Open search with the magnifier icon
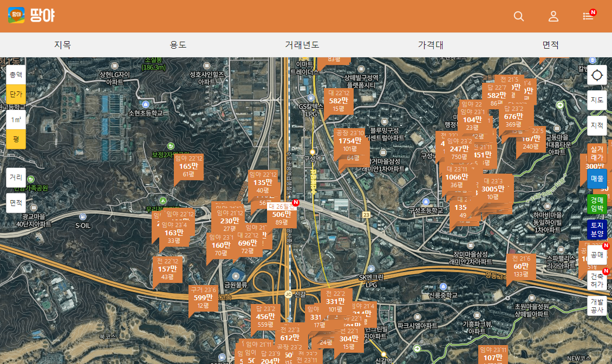612x364 pixels. pyautogui.click(x=519, y=16)
